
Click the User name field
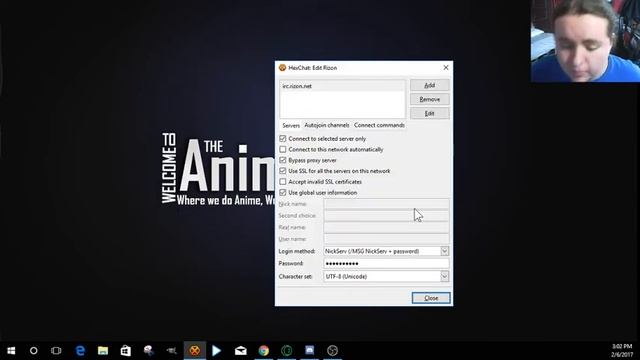tap(386, 239)
